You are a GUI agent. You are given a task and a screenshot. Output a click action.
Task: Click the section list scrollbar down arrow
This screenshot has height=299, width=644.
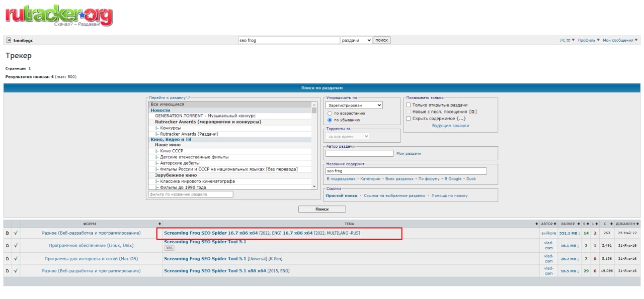pos(314,186)
